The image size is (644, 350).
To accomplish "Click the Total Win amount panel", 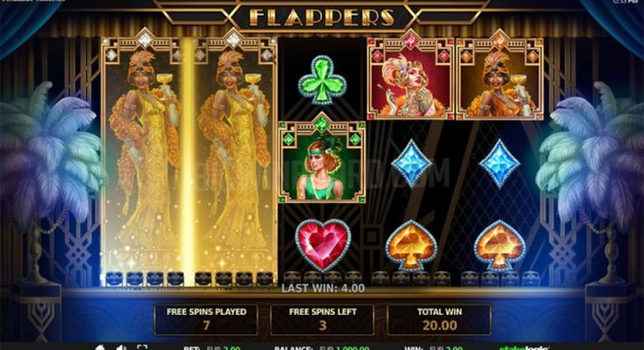I will [440, 319].
